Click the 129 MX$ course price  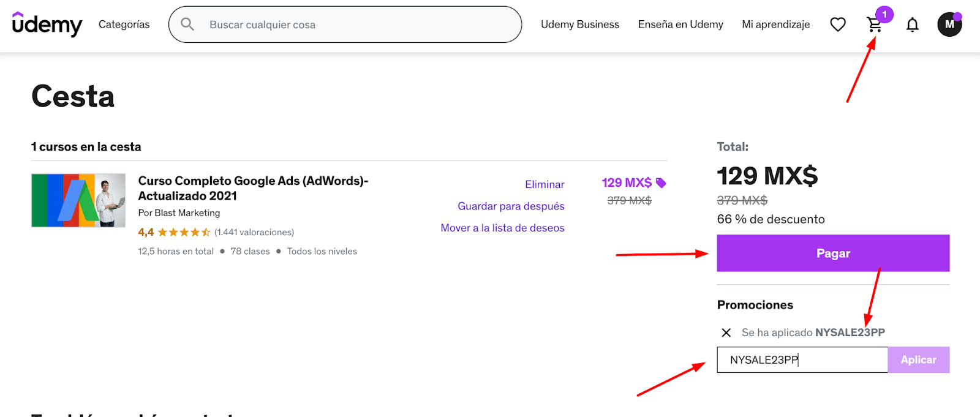click(627, 182)
